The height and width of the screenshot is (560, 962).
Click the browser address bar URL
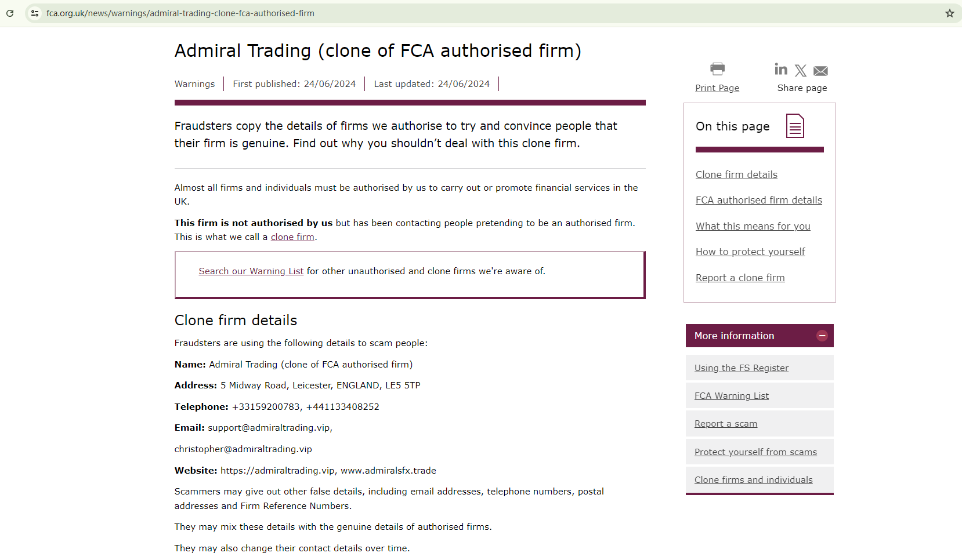[x=180, y=13]
